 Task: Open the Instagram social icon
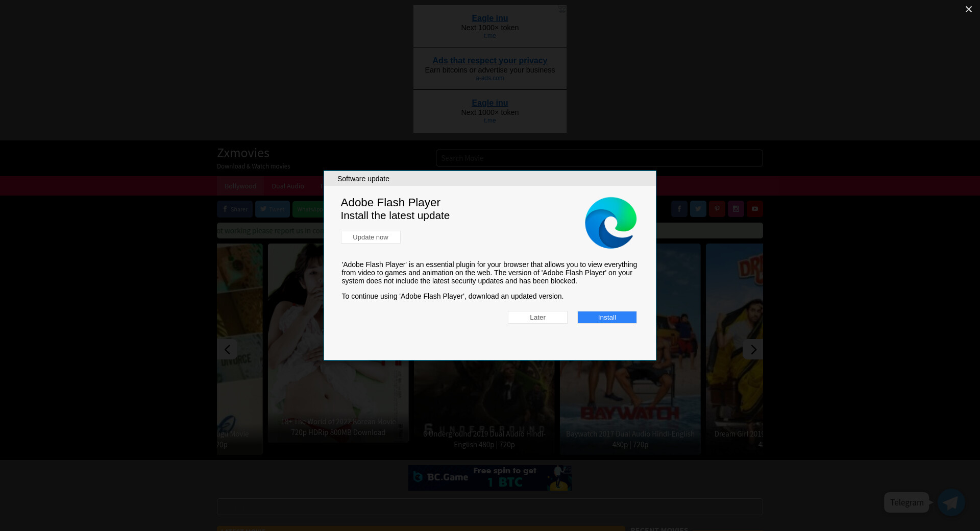(x=736, y=209)
